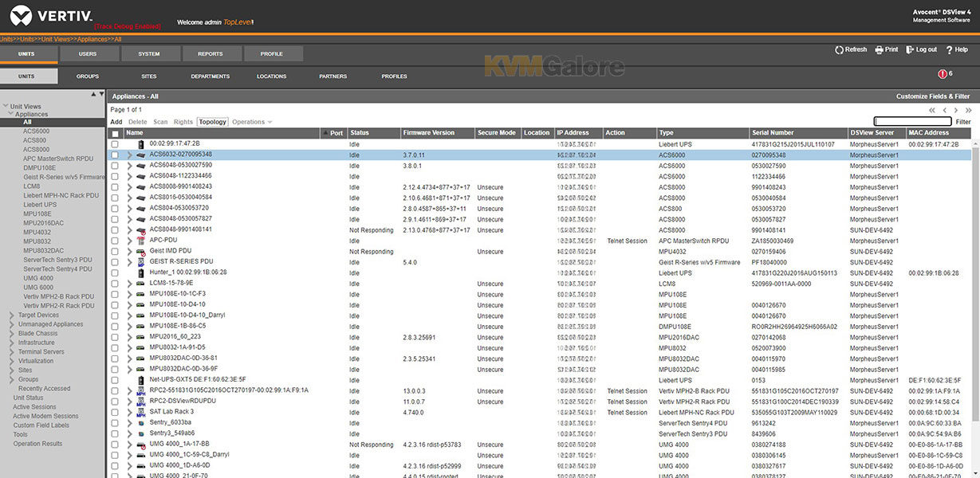Open the Operations dropdown
This screenshot has height=478, width=980.
coord(252,122)
